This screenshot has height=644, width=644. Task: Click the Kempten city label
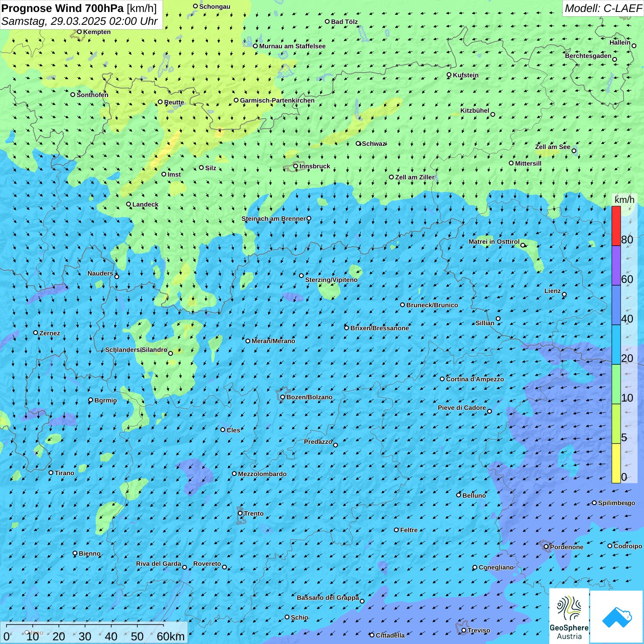[x=97, y=32]
